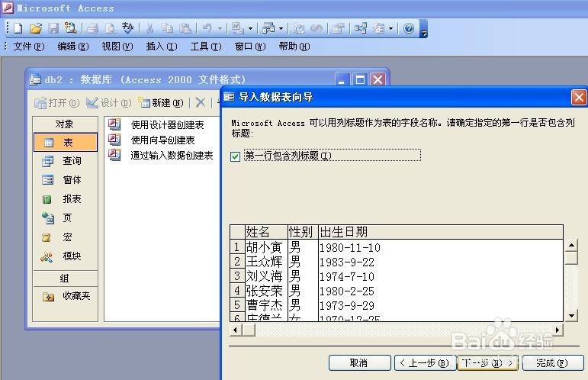Click the 出生日期 column header in preview
588x380 pixels.
441,232
